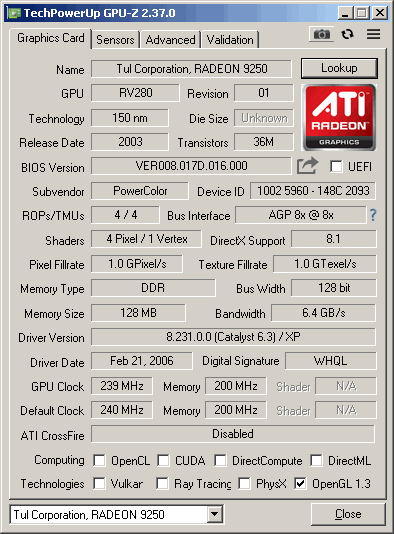Switch to the Sensors tab
The image size is (394, 534).
coord(115,40)
